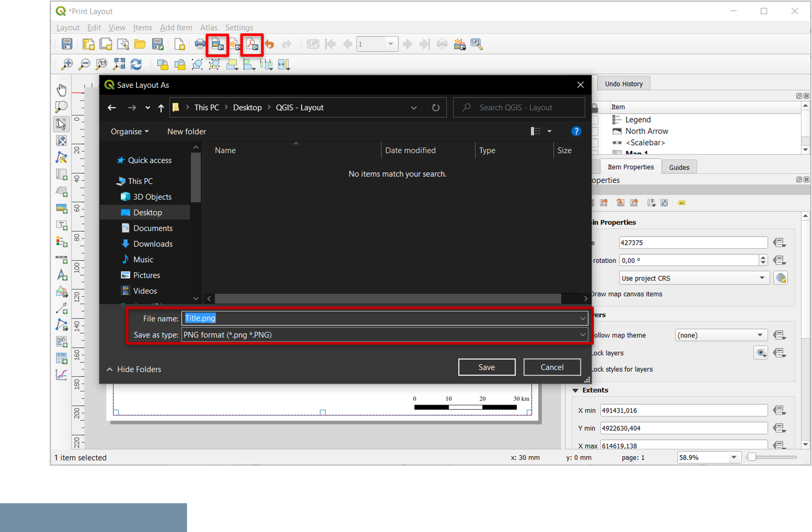
Task: Click the Unlock All Items icon
Action: 180,64
